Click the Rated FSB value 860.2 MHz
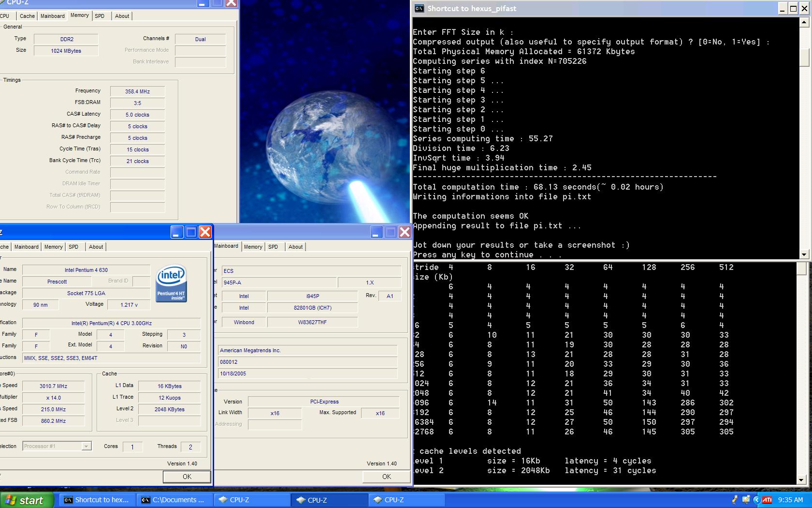This screenshot has height=508, width=812. (x=53, y=421)
